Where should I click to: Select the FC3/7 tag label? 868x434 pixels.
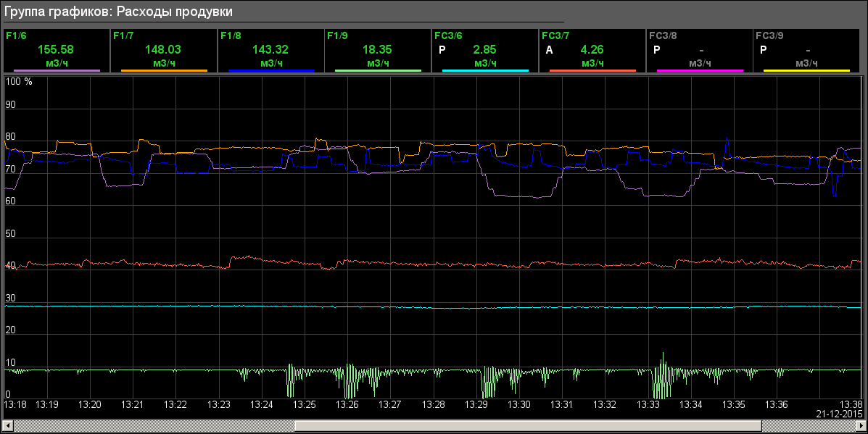[x=555, y=36]
